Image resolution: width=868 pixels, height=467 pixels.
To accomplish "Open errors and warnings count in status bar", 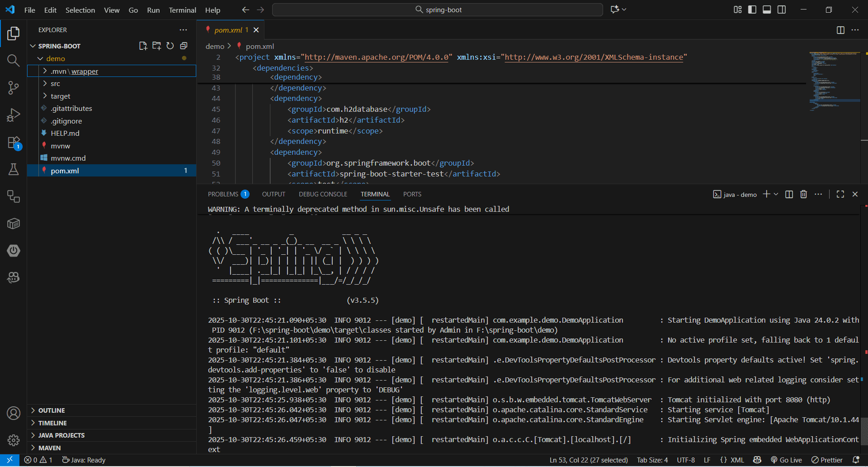I will coord(38,460).
